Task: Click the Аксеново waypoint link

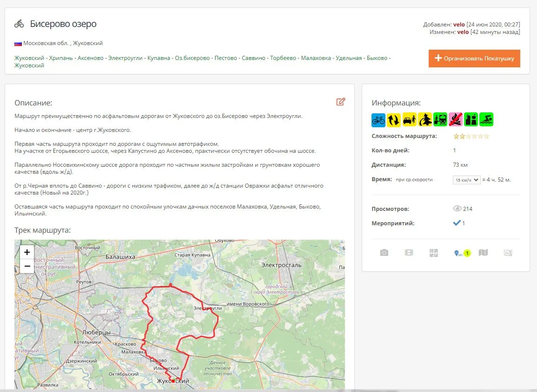Action: pyautogui.click(x=90, y=58)
